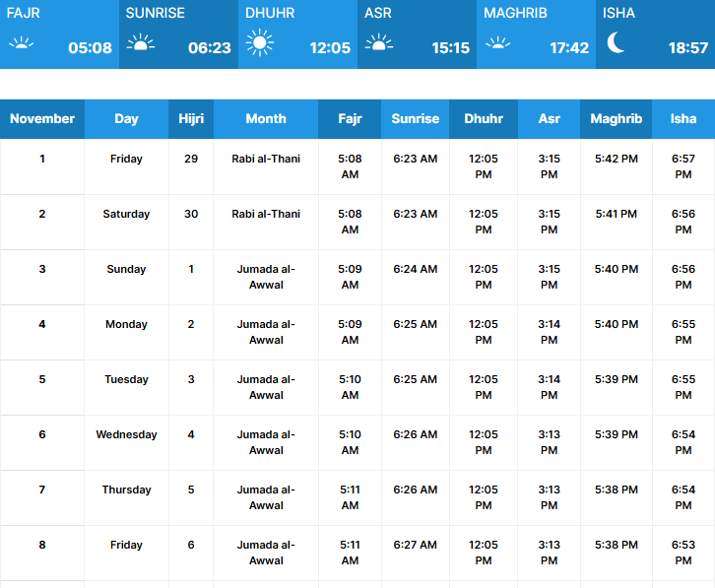Click the Maghrib sunset icon
715x588 pixels.
click(x=498, y=43)
